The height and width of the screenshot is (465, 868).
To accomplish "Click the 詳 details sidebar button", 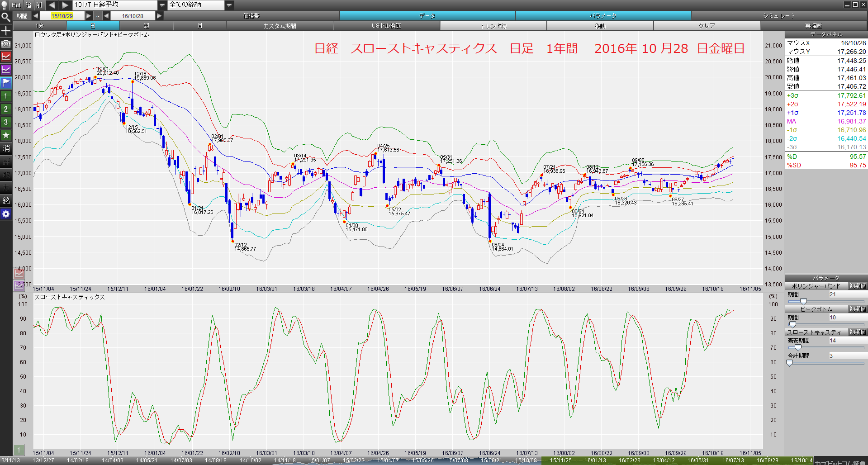I will point(6,161).
